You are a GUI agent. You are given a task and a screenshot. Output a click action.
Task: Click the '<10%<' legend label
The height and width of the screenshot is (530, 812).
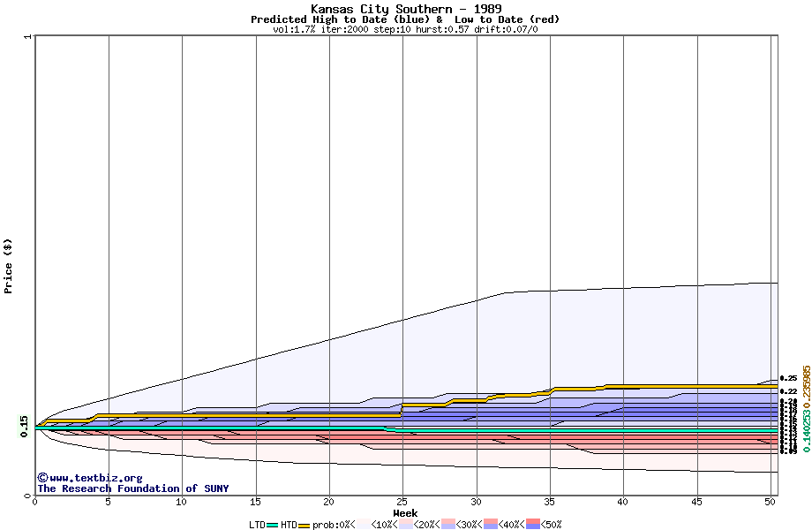(385, 525)
